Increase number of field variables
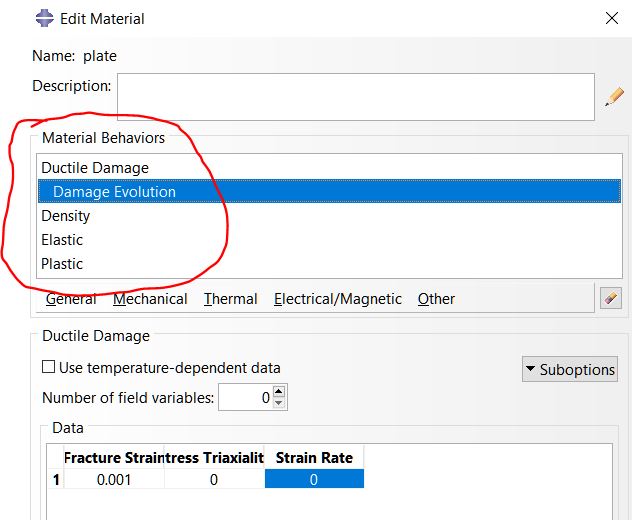 tap(279, 392)
